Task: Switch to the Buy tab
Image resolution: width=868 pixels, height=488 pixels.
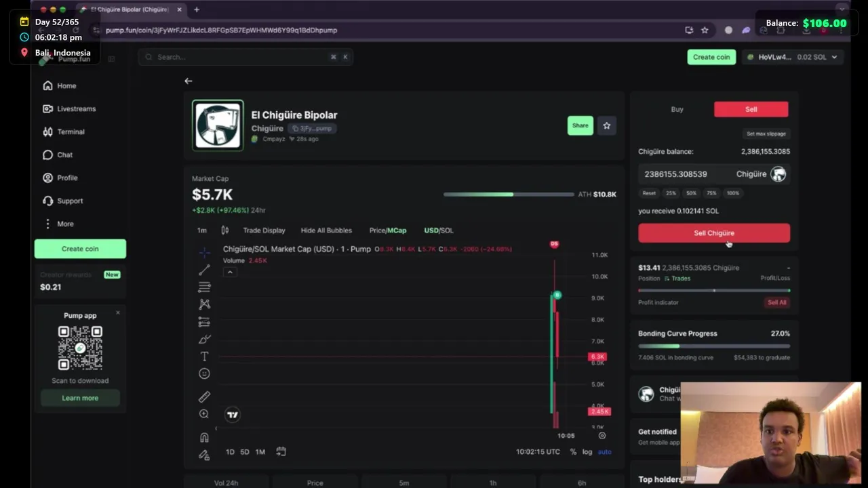Action: (x=677, y=109)
